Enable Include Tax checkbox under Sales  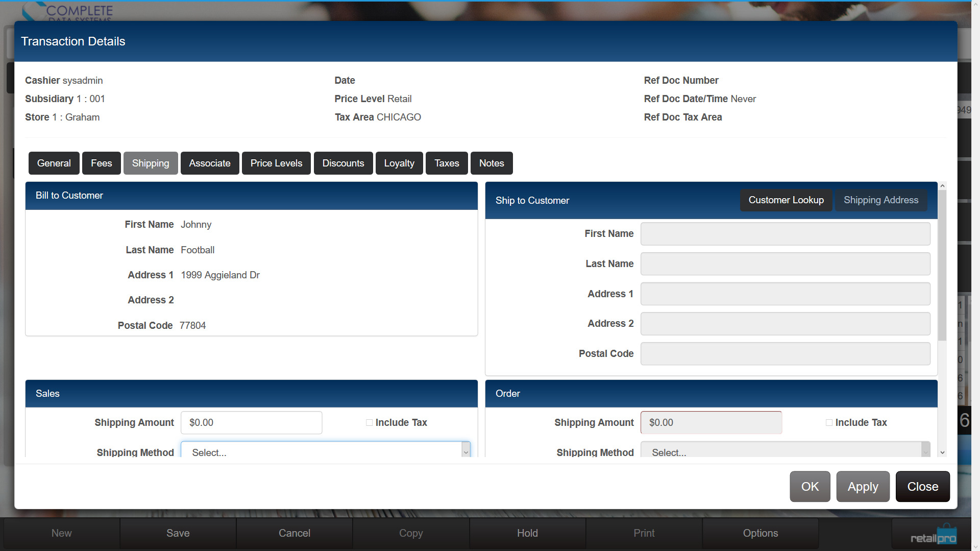[x=369, y=423]
